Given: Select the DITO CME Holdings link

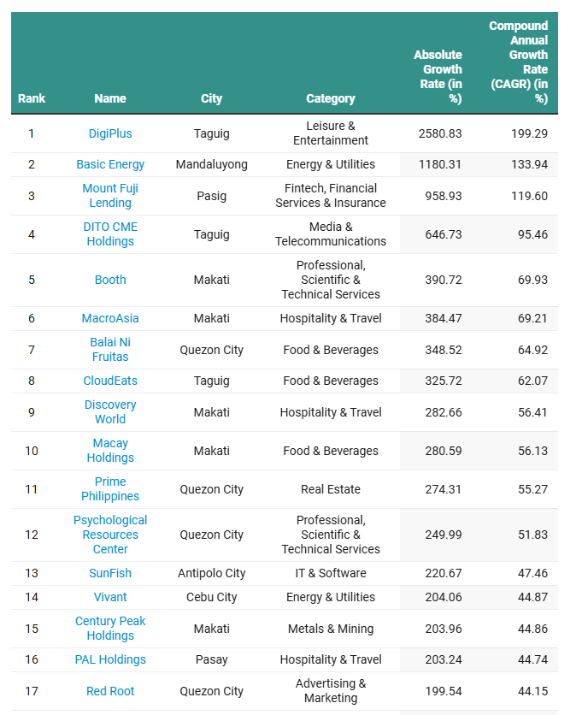Looking at the screenshot, I should click(x=110, y=234).
